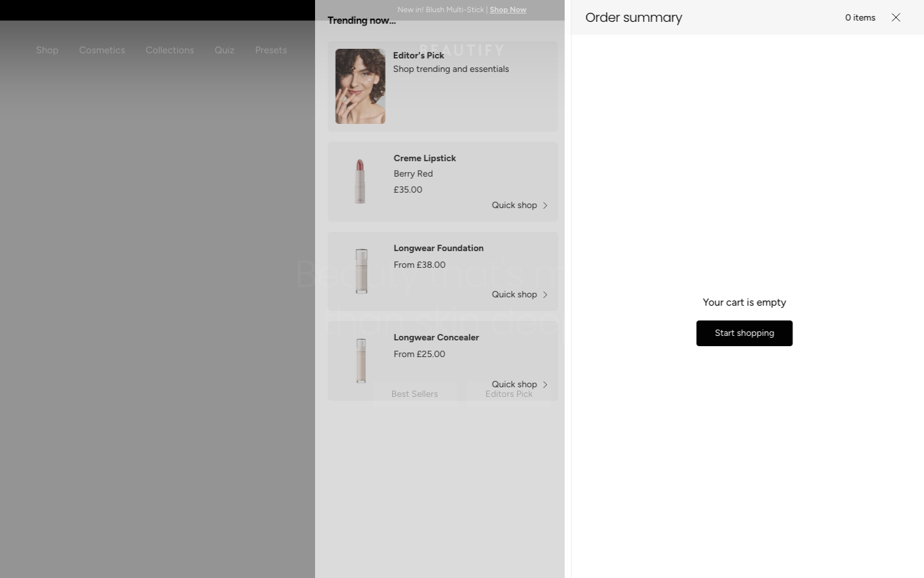The image size is (924, 578).
Task: Click the BEAUTIFY logo
Action: [x=462, y=50]
